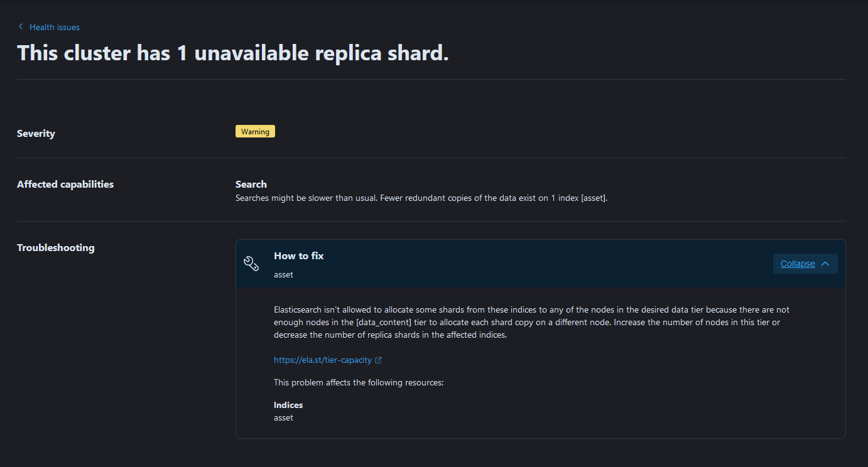
Task: Select the asset index listed under Indices
Action: [x=284, y=417]
